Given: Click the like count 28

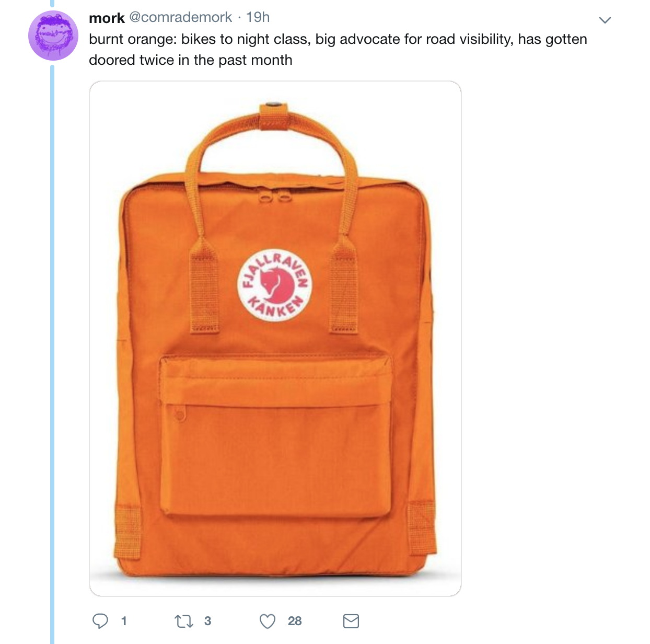Looking at the screenshot, I should point(295,621).
